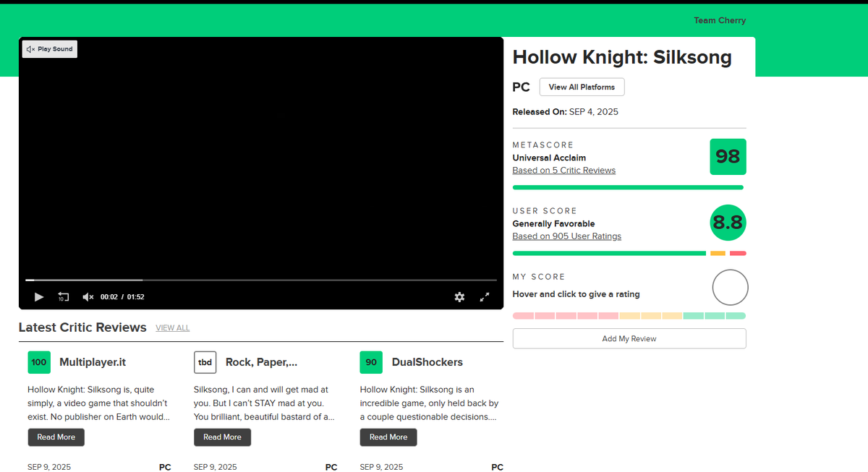This screenshot has width=868, height=472.
Task: Unmute video via the speaker icon
Action: click(x=88, y=297)
